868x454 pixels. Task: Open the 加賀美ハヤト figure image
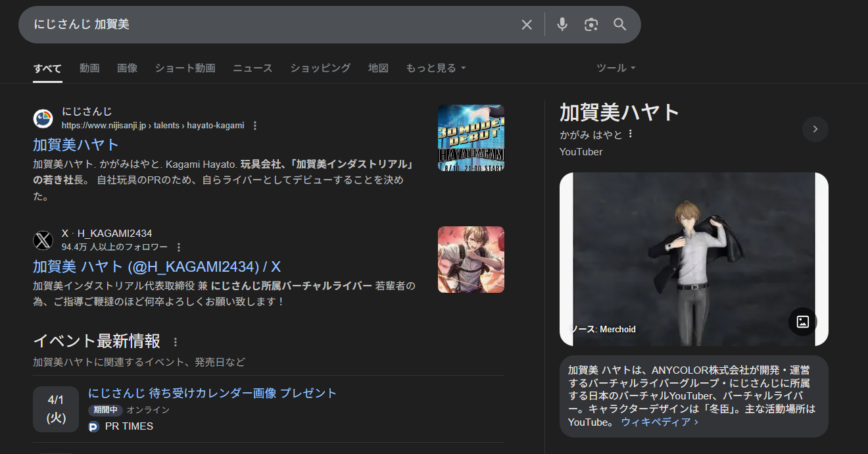(x=694, y=259)
